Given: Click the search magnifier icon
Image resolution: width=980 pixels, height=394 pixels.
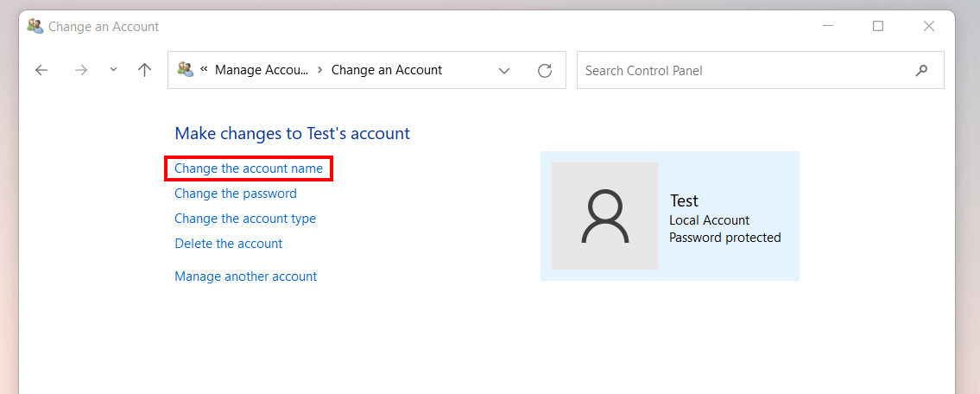Looking at the screenshot, I should click(921, 70).
